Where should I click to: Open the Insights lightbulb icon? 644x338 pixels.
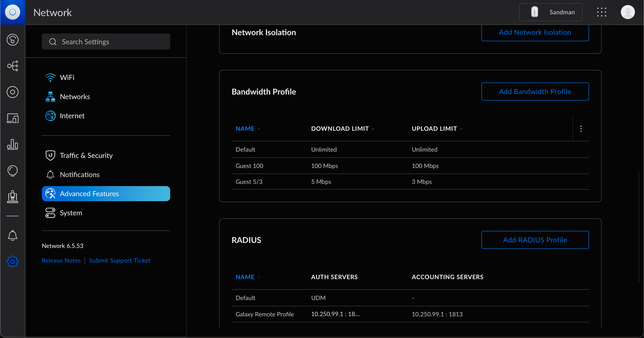13,171
